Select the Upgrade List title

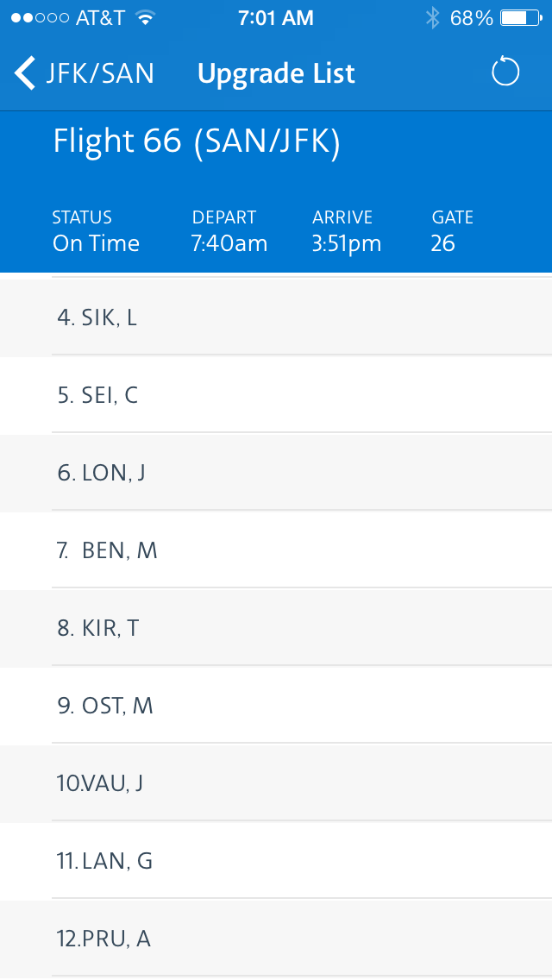click(276, 73)
